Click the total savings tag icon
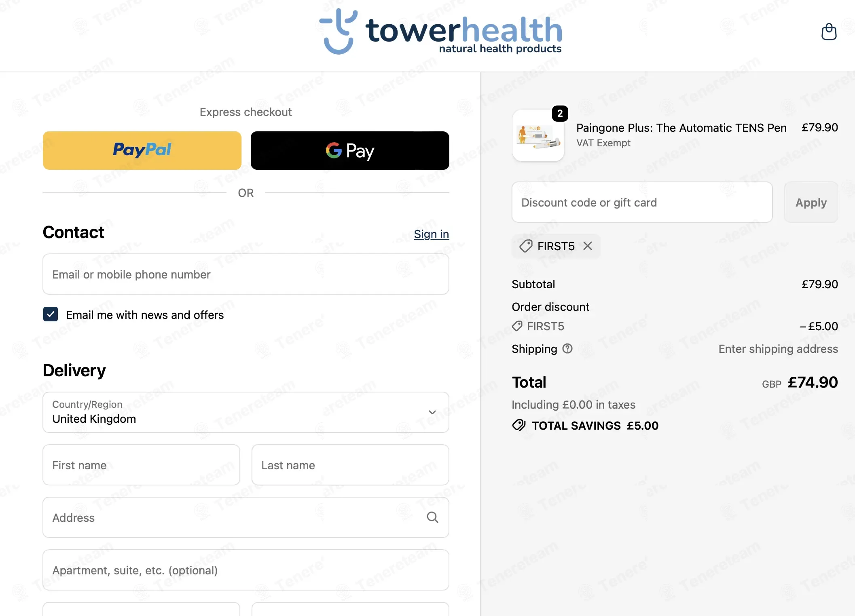This screenshot has width=855, height=616. click(519, 426)
